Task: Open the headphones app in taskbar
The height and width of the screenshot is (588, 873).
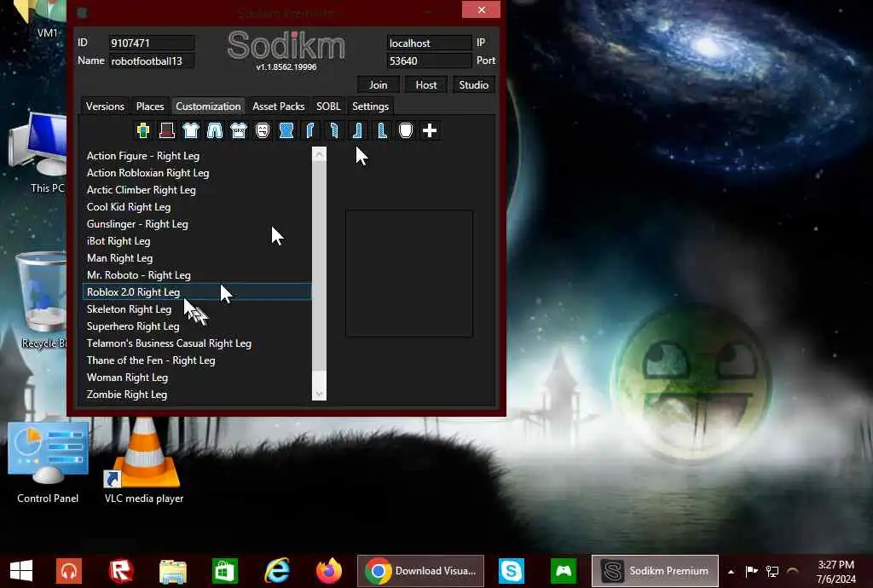Action: pos(69,571)
